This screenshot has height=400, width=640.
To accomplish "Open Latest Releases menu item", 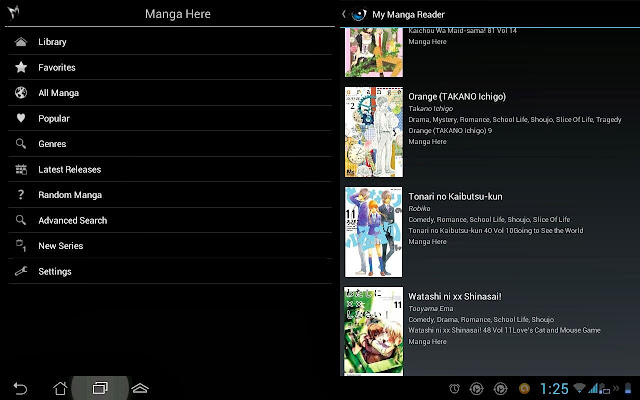I will (x=170, y=169).
